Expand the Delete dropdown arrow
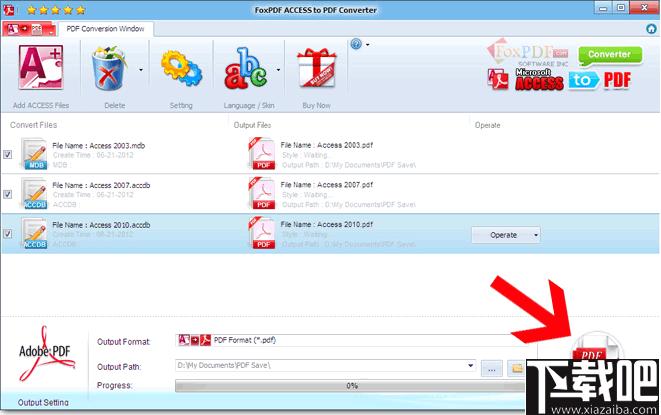The height and width of the screenshot is (415, 661). (141, 70)
